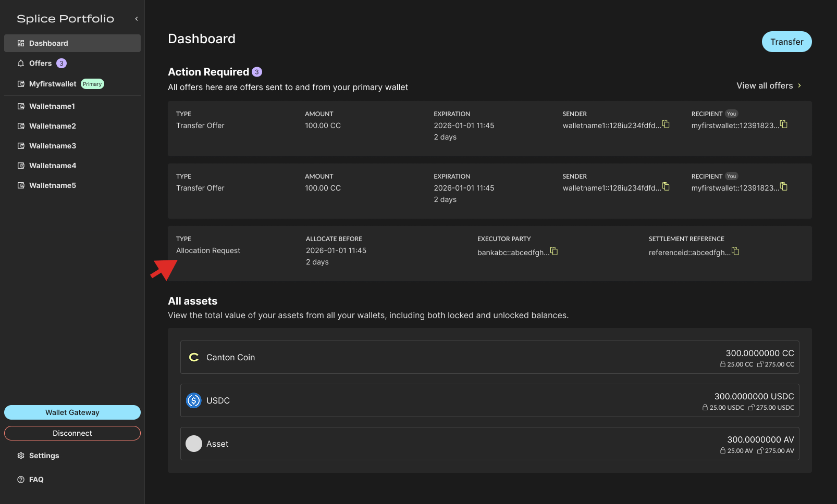Copy recipient address in second Transfer Offer
Image resolution: width=837 pixels, height=504 pixels.
[x=784, y=187]
